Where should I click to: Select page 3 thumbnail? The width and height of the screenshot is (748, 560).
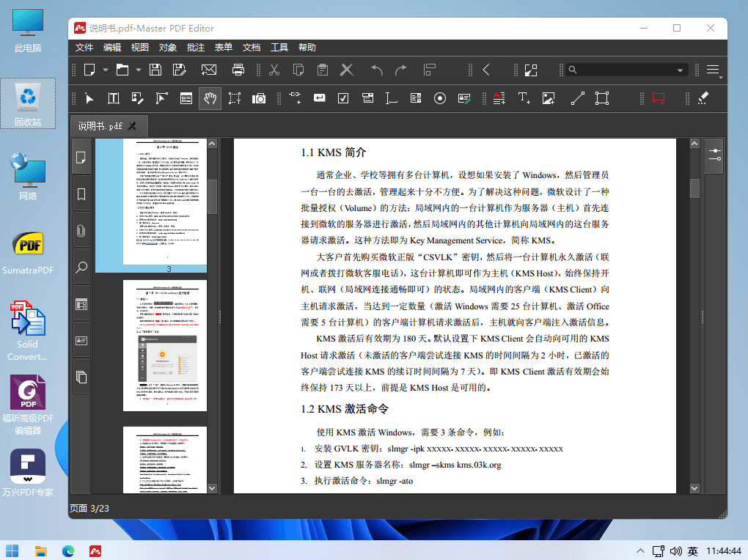164,202
